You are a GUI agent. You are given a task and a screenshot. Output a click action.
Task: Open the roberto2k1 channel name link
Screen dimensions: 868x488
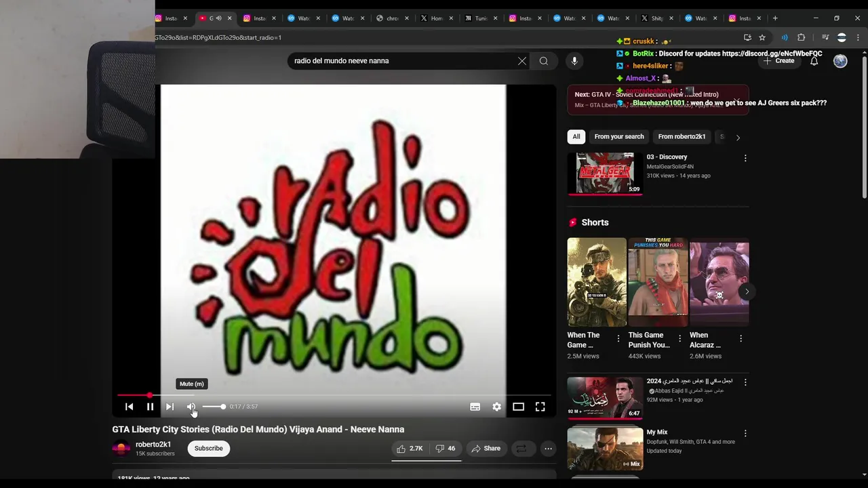point(153,445)
